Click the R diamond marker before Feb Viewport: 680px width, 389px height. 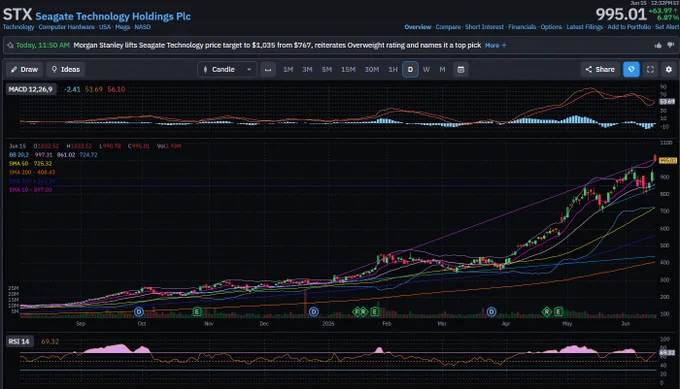tap(363, 311)
